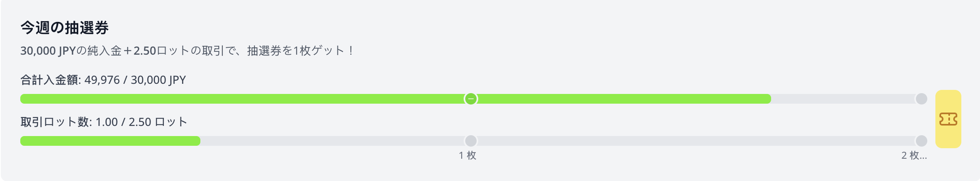The width and height of the screenshot is (980, 181).
Task: Click gray end marker on deposit progress bar
Action: tap(921, 99)
